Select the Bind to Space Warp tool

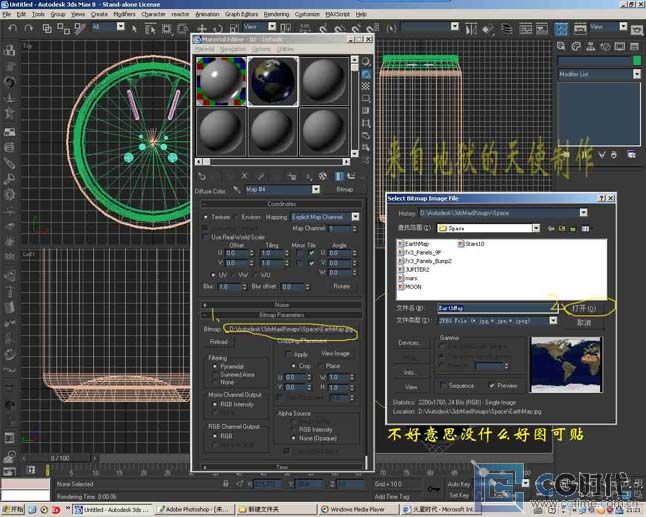[x=79, y=28]
